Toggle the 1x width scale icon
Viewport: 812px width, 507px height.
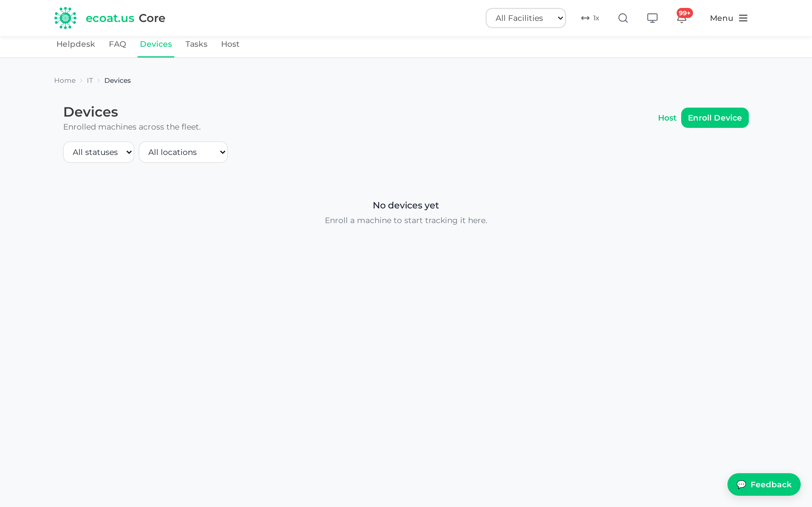pos(590,18)
